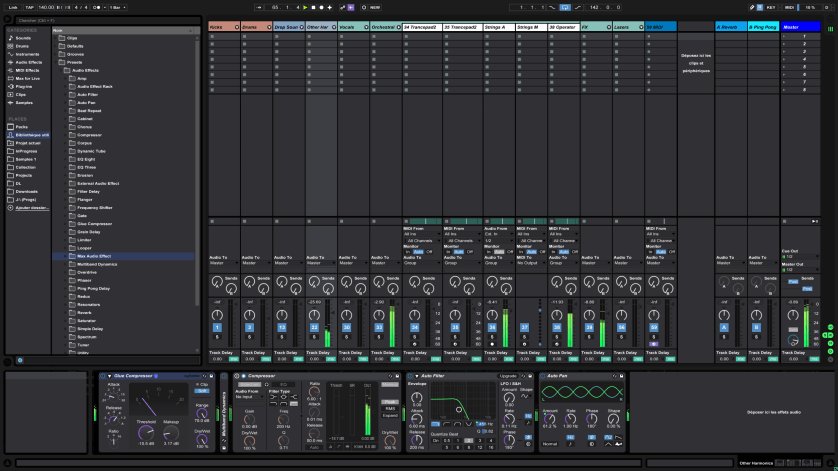Select Max for Live category in browser
This screenshot has height=471, width=838.
(x=27, y=79)
